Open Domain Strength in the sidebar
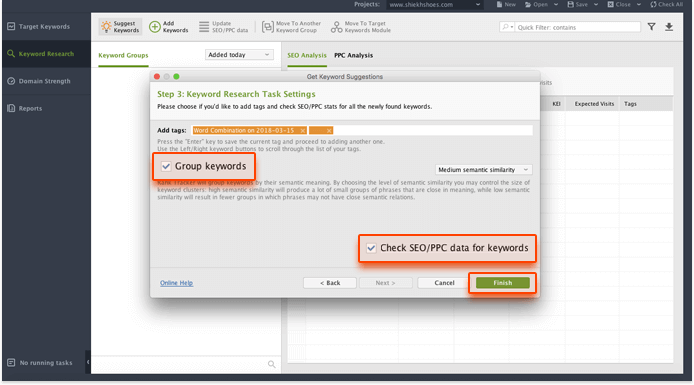694x385 pixels. pos(44,81)
